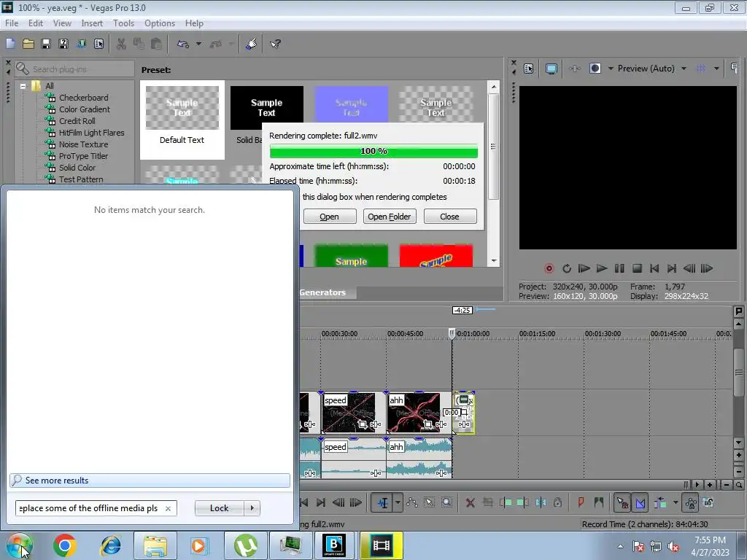Clear the Start menu search text
This screenshot has height=560, width=747.
click(x=168, y=508)
